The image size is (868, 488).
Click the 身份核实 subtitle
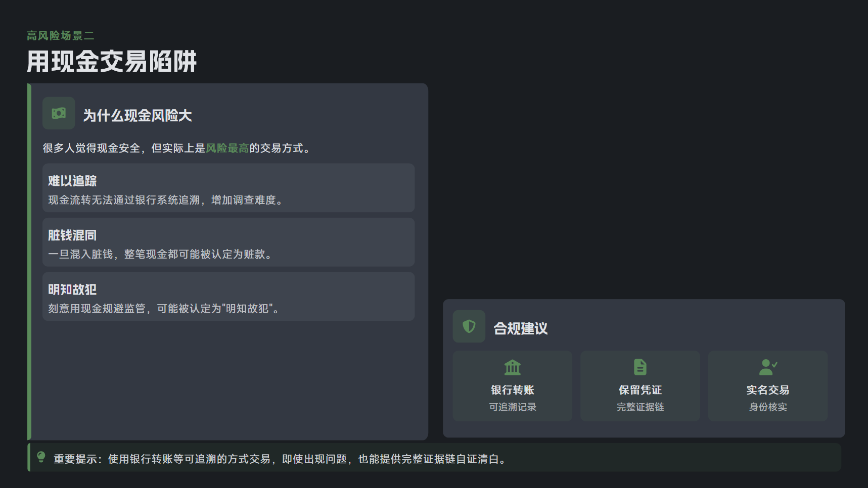pos(767,407)
